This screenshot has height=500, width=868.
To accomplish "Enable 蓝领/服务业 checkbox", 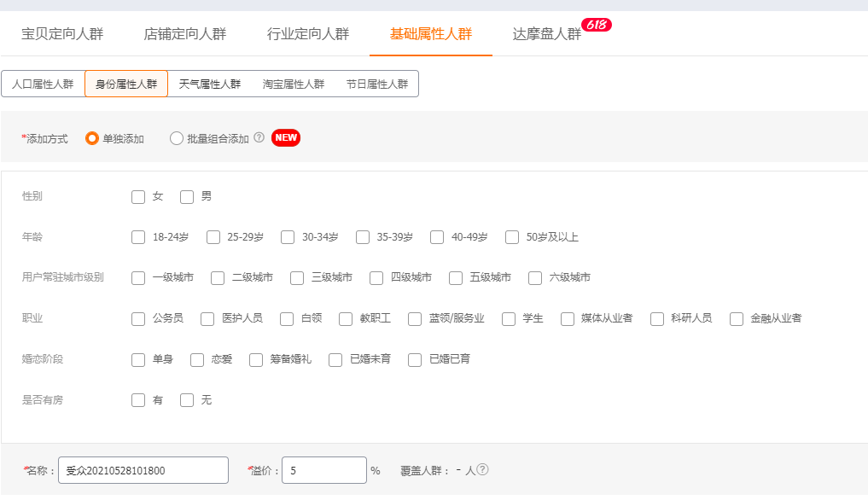I will coord(415,319).
